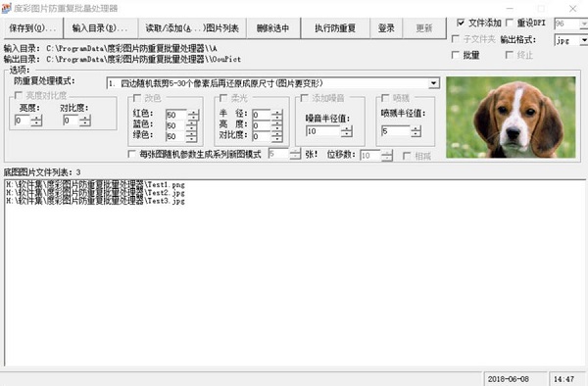The height and width of the screenshot is (386, 588).
Task: Click the 半径 value field
Action: tap(262, 115)
